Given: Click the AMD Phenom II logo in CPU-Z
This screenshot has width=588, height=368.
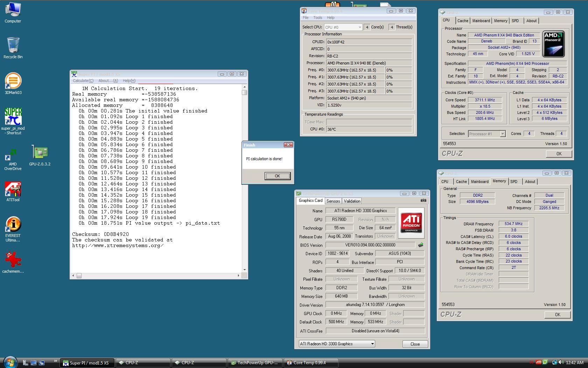Looking at the screenshot, I should (x=553, y=44).
